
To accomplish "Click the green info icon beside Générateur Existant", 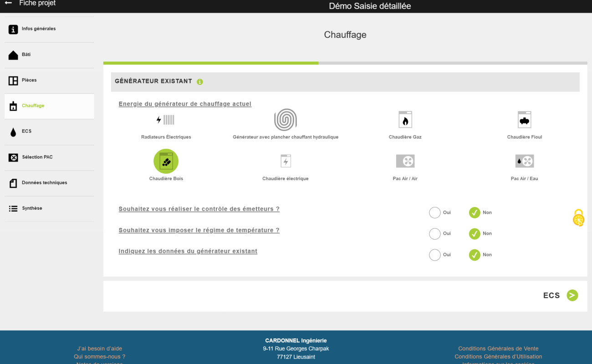I will [200, 82].
